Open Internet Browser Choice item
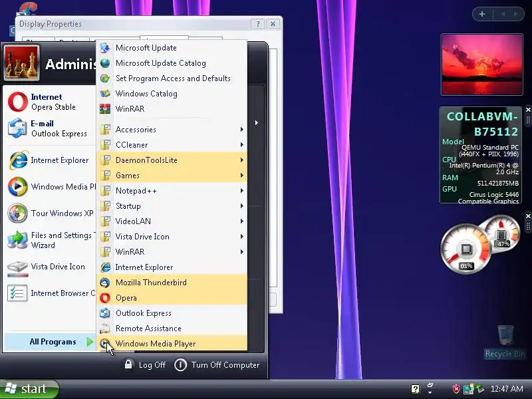Screen dimensions: 532x399 point(51,293)
